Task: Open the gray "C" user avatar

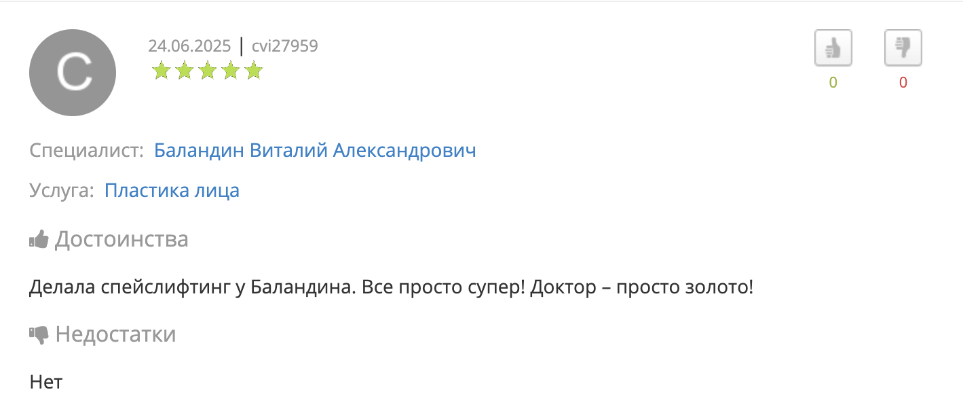Action: (73, 73)
